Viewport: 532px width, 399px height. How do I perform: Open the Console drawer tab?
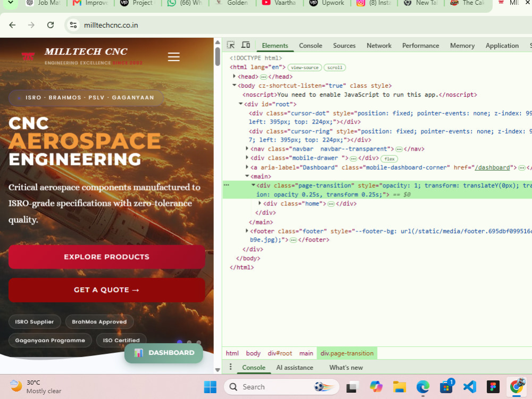click(x=254, y=368)
